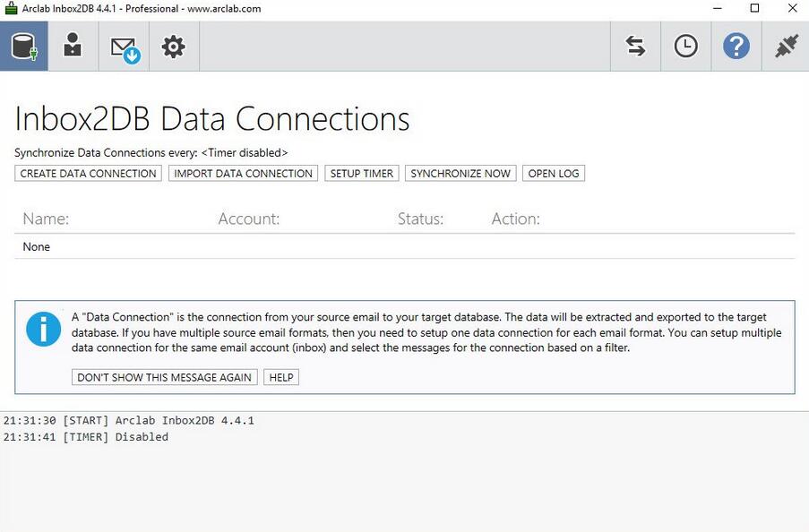Click the clock timer toolbar icon
Viewport: 809px width, 532px height.
(x=685, y=46)
